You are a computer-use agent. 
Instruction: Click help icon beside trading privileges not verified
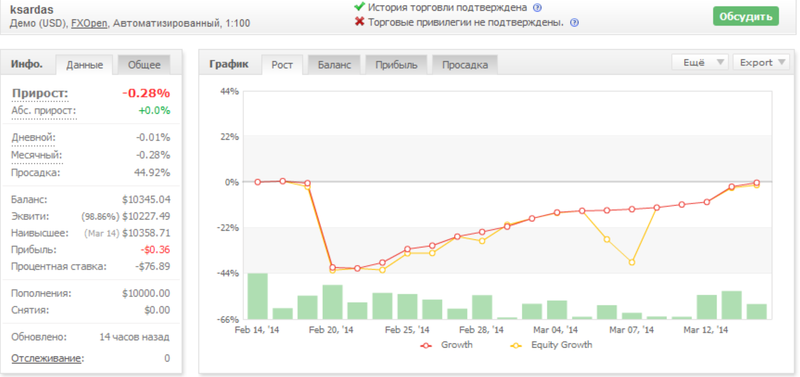(574, 22)
